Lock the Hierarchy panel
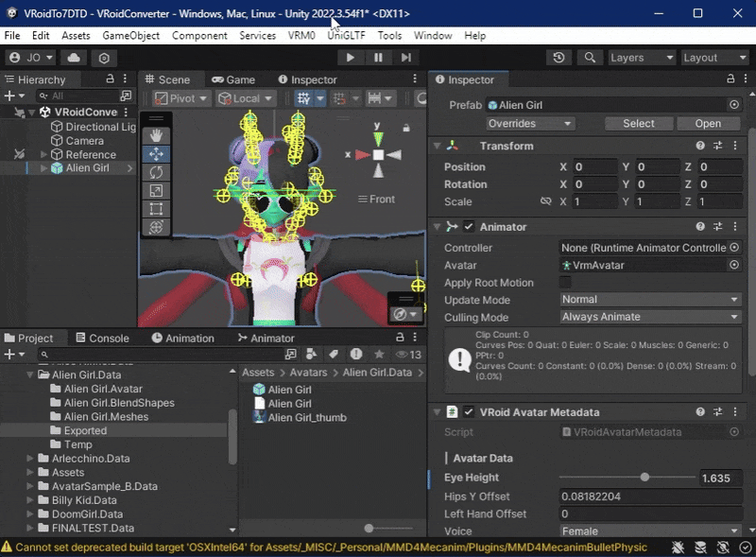The height and width of the screenshot is (557, 756). (x=110, y=79)
